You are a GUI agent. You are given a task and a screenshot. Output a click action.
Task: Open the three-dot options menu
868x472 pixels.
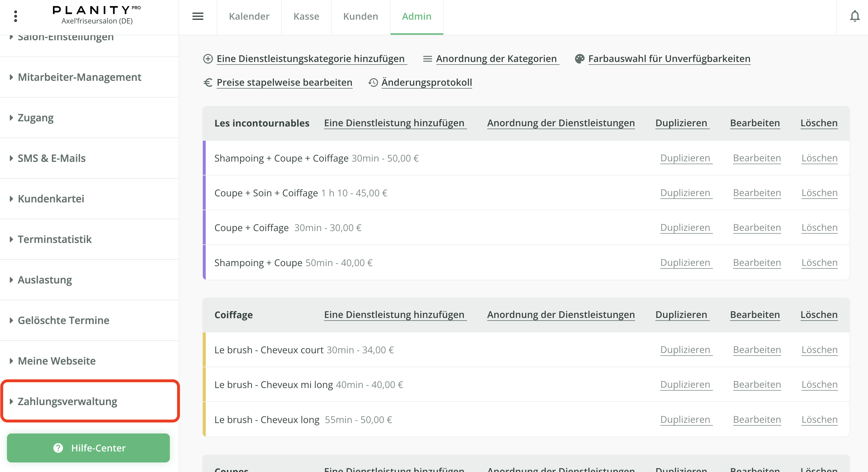tap(16, 16)
